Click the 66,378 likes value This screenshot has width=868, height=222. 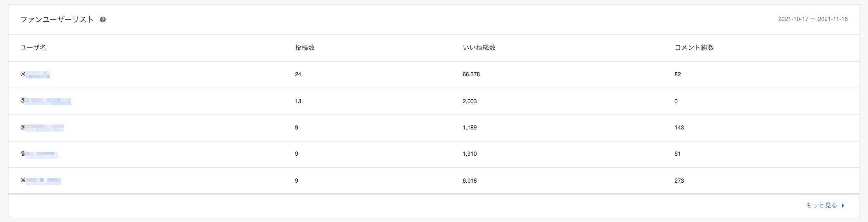(471, 74)
